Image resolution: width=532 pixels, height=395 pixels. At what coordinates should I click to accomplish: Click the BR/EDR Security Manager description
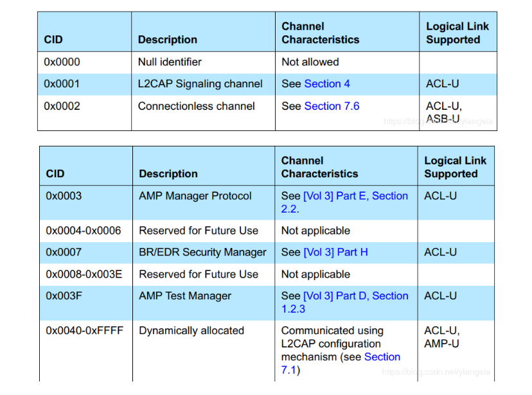[x=203, y=252]
